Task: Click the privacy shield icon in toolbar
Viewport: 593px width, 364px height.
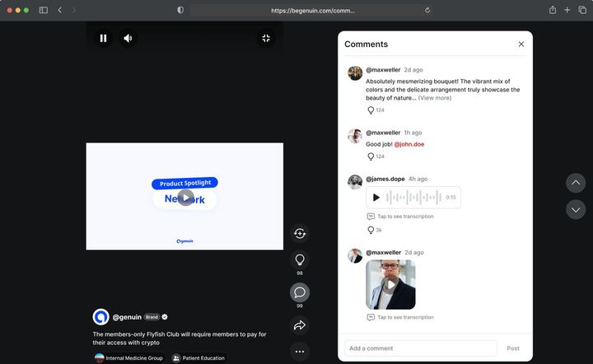Action: coord(180,10)
